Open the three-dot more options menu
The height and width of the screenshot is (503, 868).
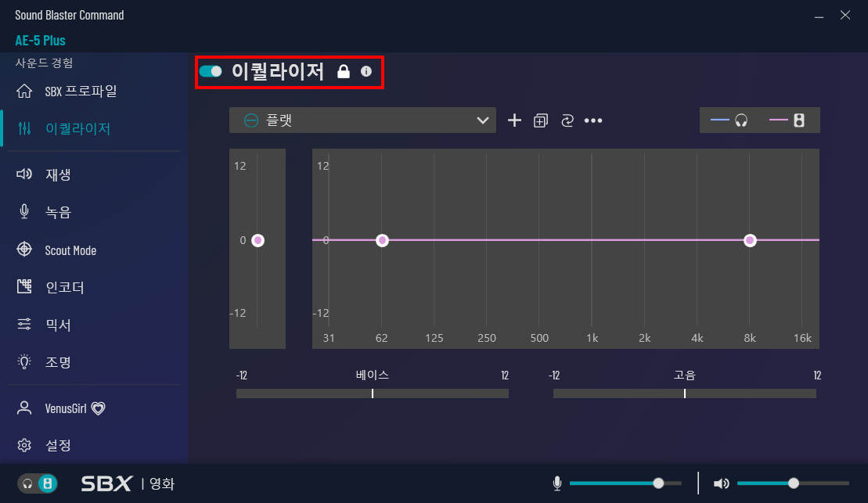tap(592, 120)
